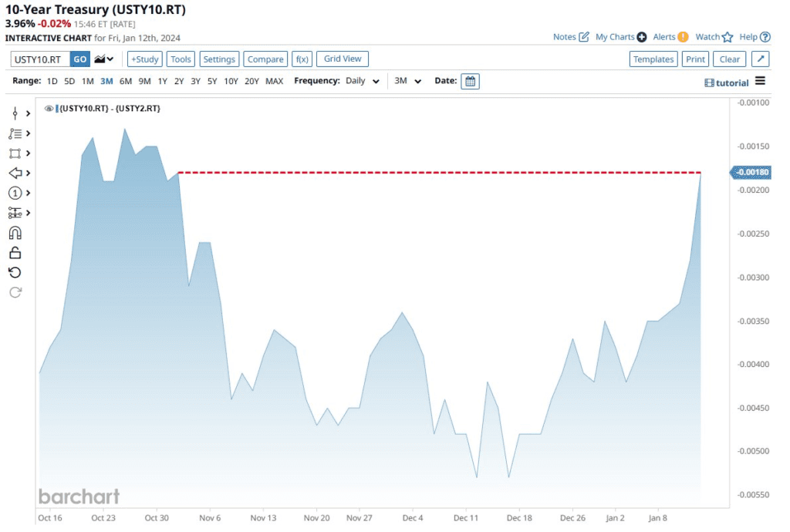Click the blue series color swatch

57,109
